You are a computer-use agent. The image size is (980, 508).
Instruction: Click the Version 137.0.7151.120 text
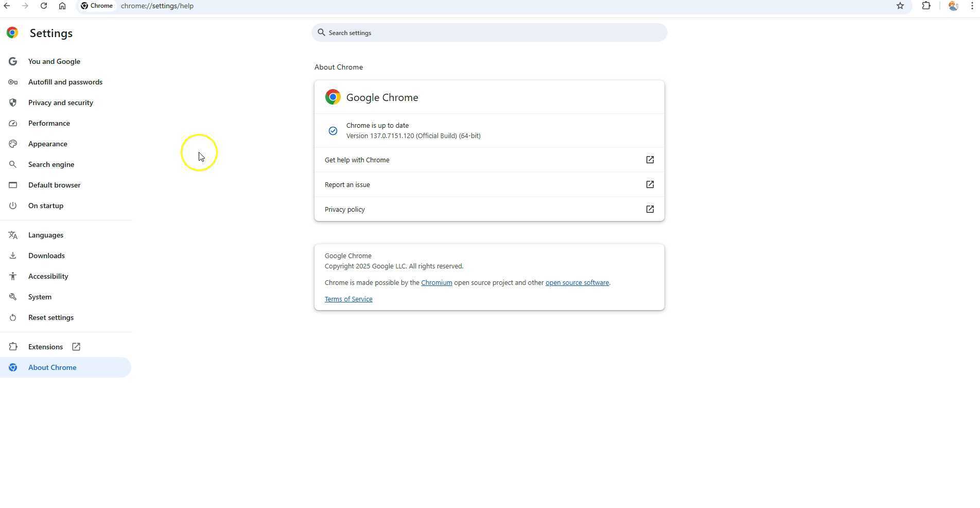pyautogui.click(x=413, y=136)
